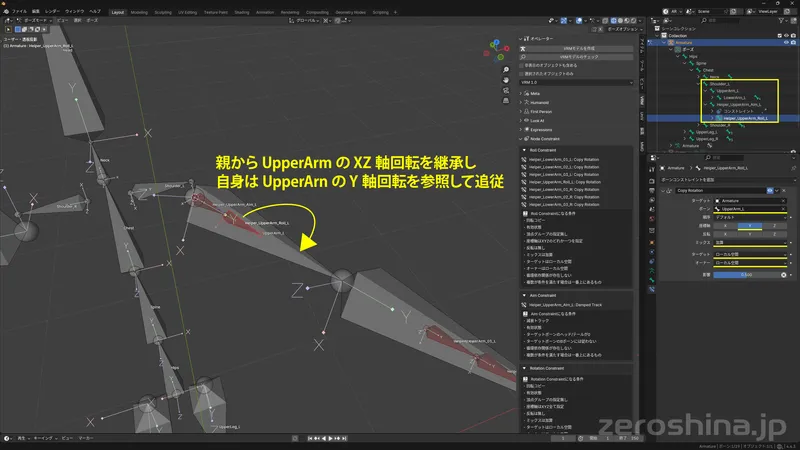Viewport: 800px width, 450px height.
Task: Open the World properties tab icon
Action: (x=652, y=218)
